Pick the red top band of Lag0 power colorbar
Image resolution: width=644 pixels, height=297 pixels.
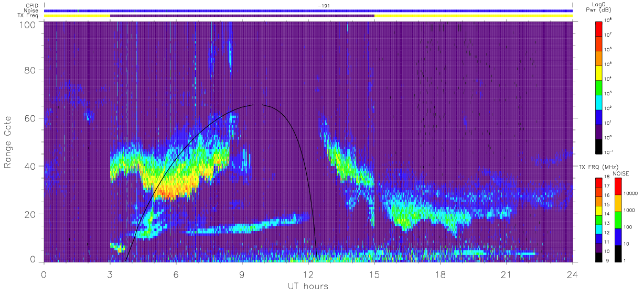(599, 28)
